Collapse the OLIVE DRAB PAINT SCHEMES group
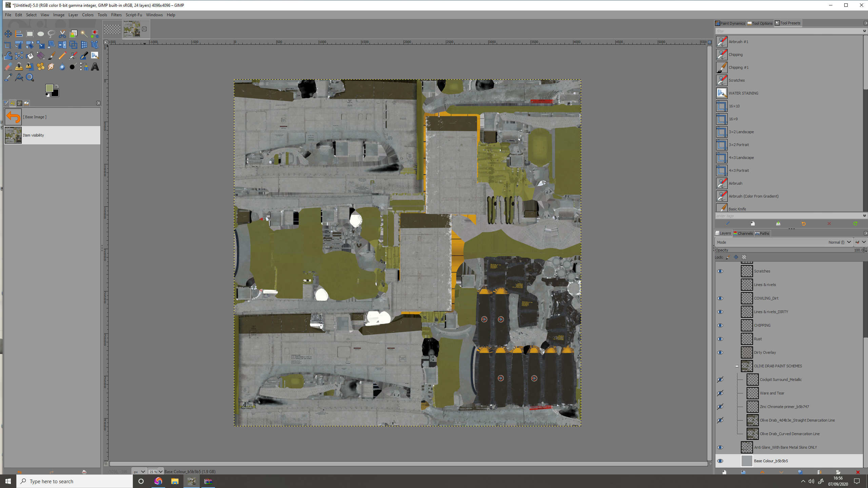868x488 pixels. pos(737,366)
